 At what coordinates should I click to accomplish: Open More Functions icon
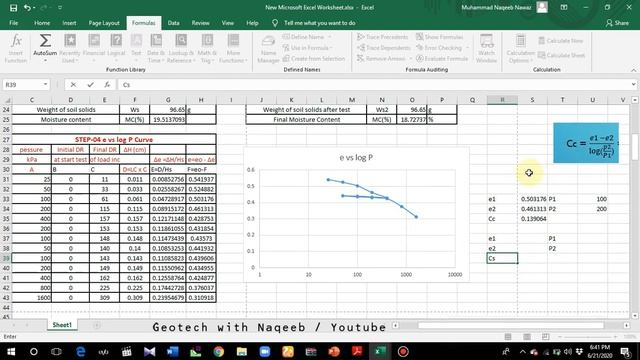point(233,41)
